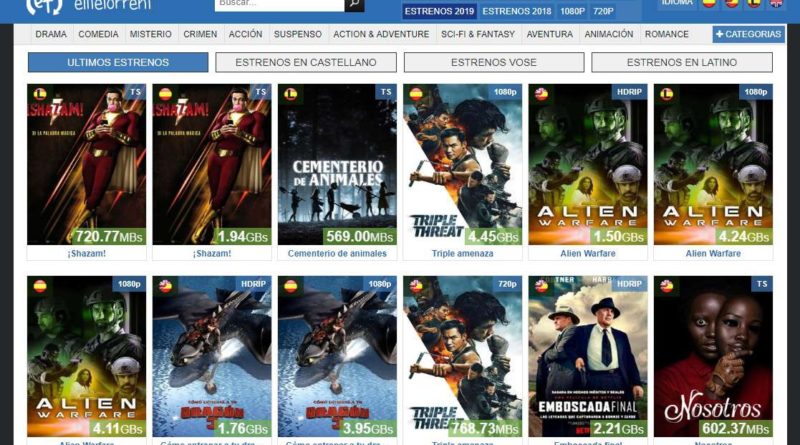Open the Estrenos 2019 filter
Screen dimensions: 800x445
click(x=438, y=12)
